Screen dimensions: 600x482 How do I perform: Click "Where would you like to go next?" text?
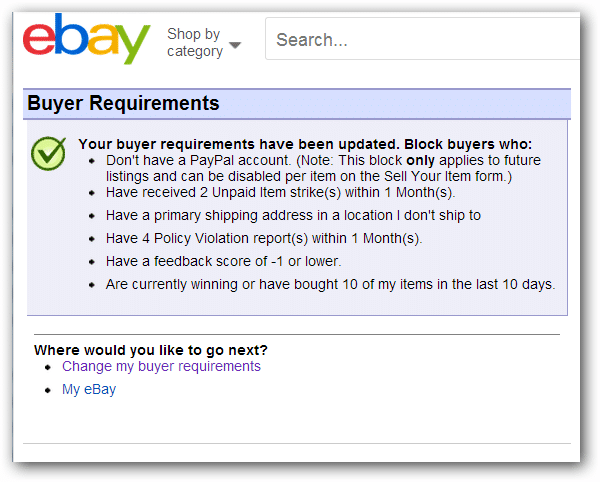(x=151, y=350)
